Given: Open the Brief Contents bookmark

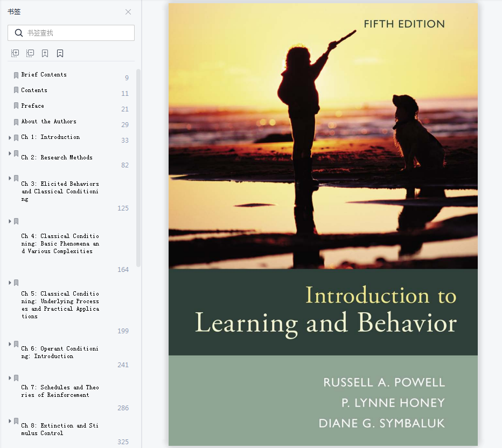Looking at the screenshot, I should pyautogui.click(x=44, y=74).
